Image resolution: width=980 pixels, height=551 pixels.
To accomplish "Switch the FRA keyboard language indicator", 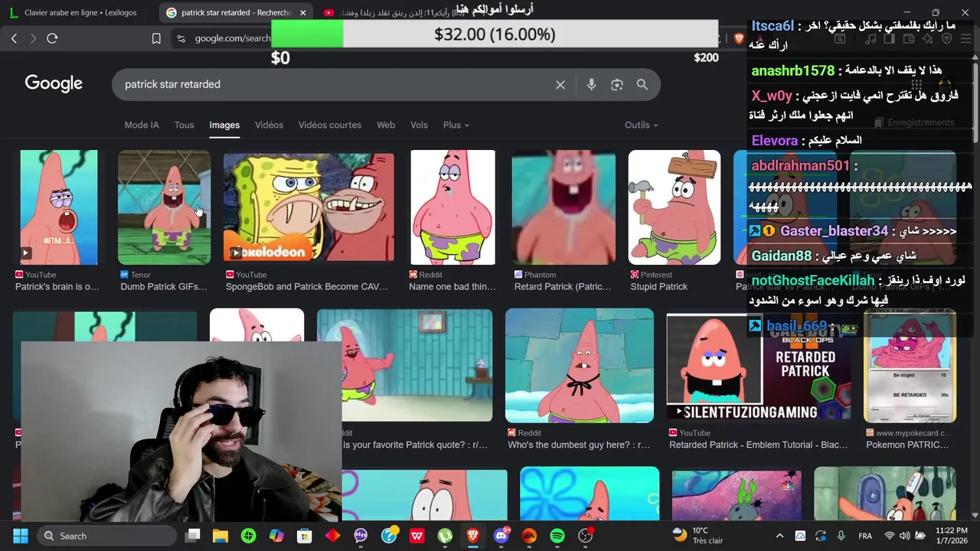I will (865, 536).
